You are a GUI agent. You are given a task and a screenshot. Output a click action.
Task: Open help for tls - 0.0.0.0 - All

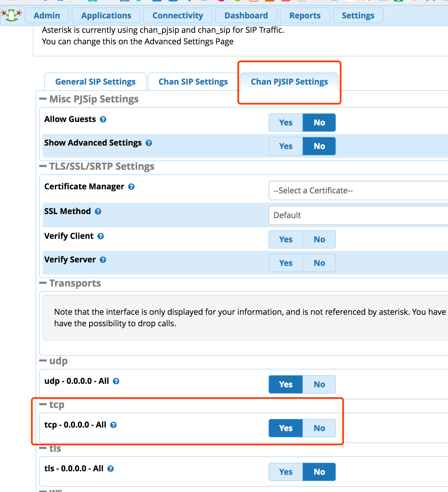111,469
